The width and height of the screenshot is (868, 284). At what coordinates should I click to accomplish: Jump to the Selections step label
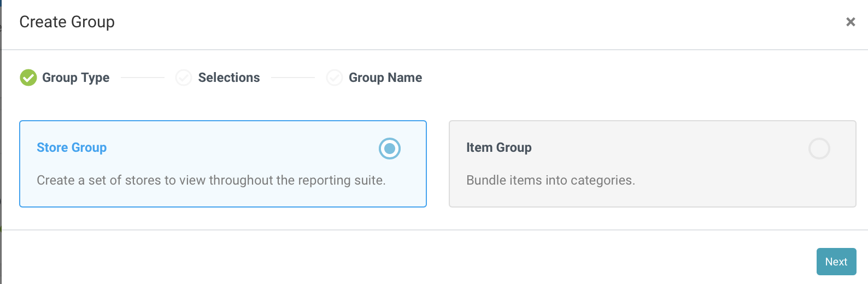(x=229, y=78)
